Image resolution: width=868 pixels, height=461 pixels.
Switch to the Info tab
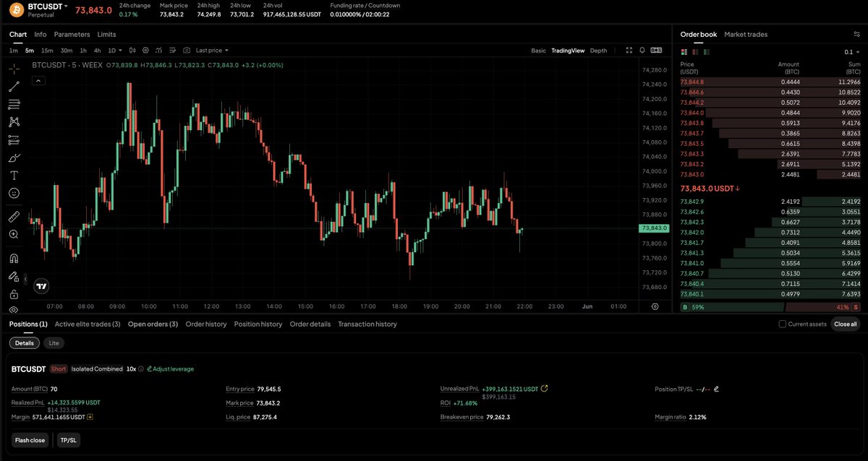pos(41,34)
